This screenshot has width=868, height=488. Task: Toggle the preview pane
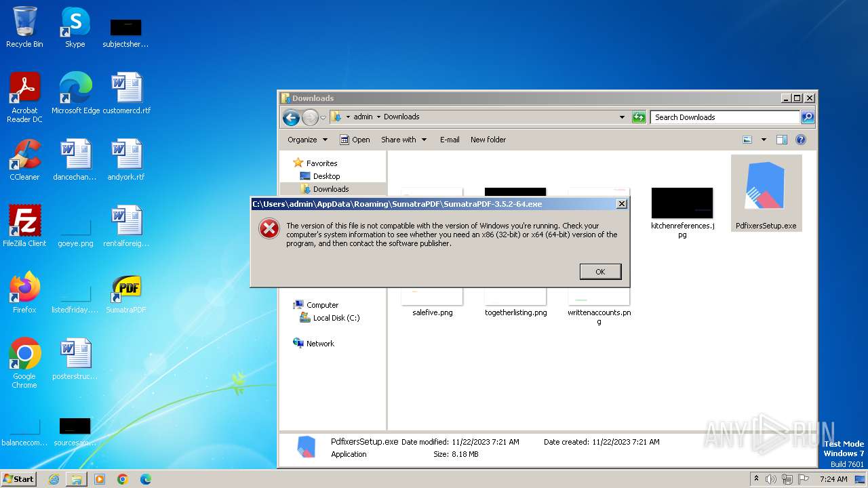click(782, 140)
